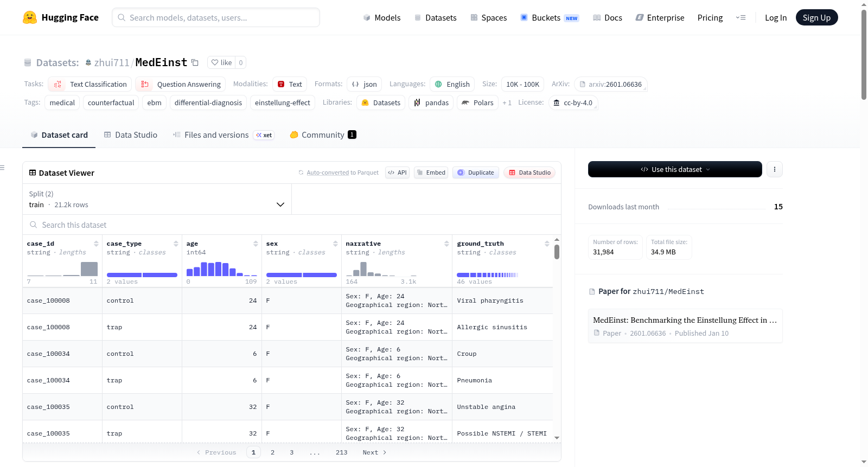Open Data Studio from the viewer header
The height and width of the screenshot is (467, 868).
(529, 172)
